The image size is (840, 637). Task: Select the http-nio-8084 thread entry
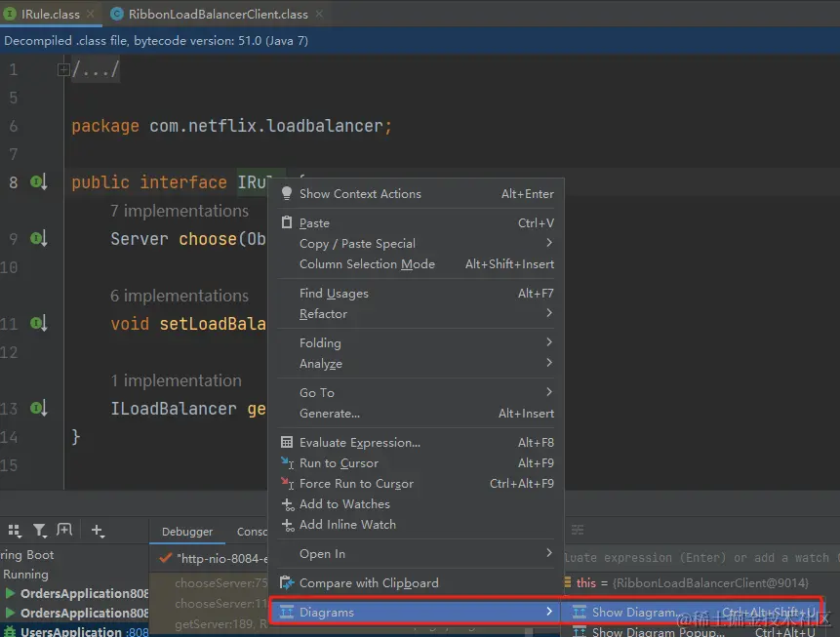(214, 559)
